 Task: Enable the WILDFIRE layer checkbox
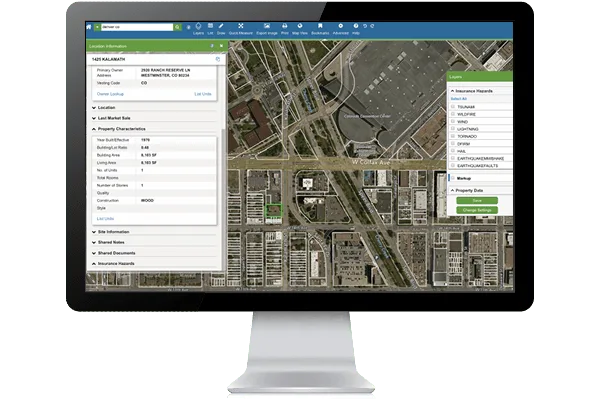453,114
